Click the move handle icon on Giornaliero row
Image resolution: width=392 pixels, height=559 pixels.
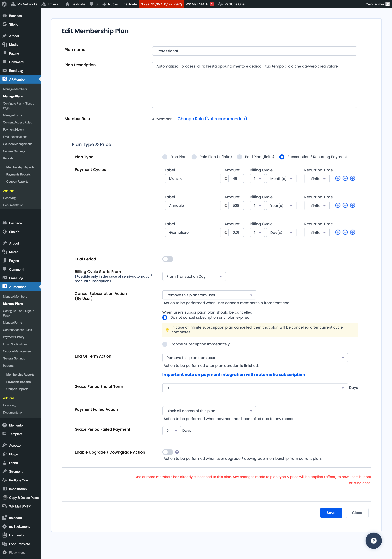(352, 232)
